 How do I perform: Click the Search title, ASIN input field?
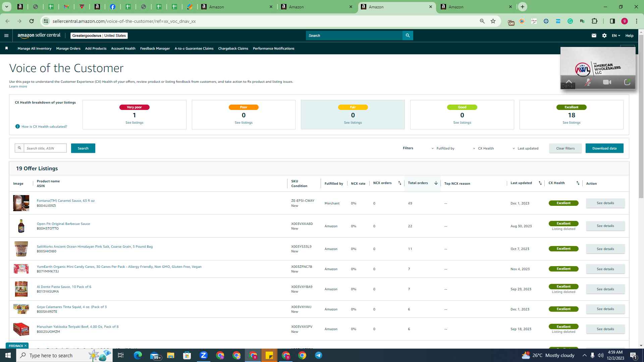[45, 148]
